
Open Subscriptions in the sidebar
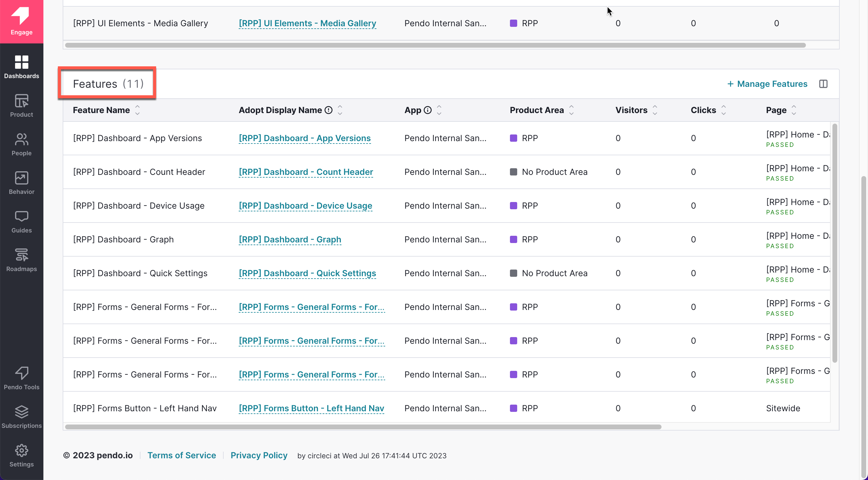22,417
